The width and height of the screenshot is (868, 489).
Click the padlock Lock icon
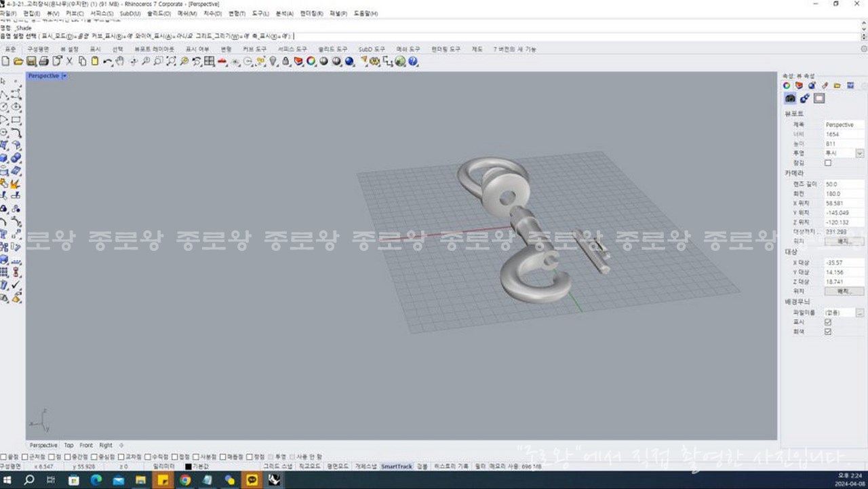tap(285, 61)
